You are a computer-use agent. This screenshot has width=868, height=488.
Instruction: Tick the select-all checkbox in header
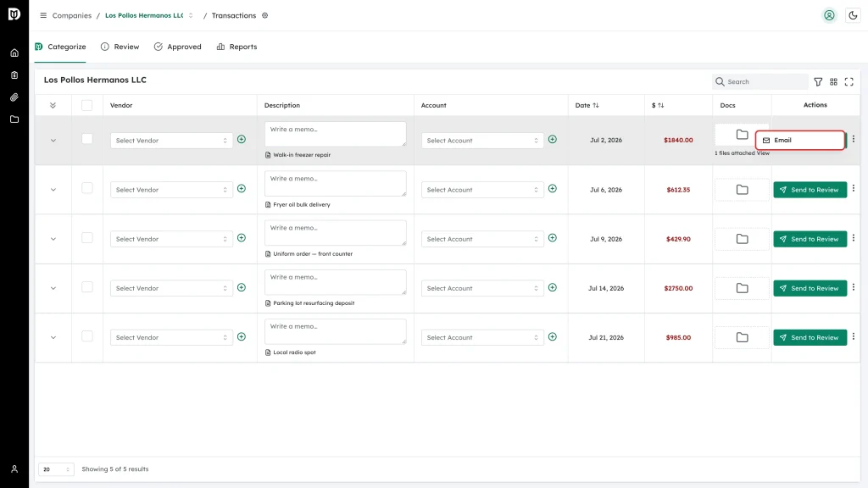87,105
